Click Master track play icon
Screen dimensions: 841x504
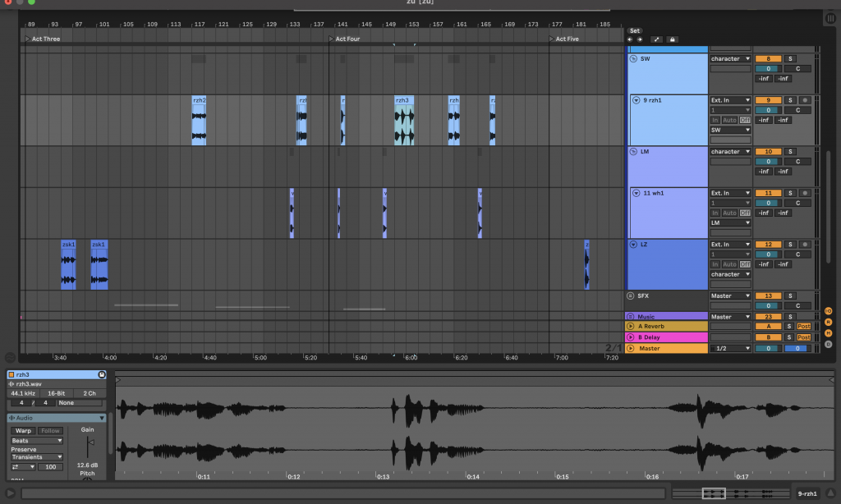point(631,349)
